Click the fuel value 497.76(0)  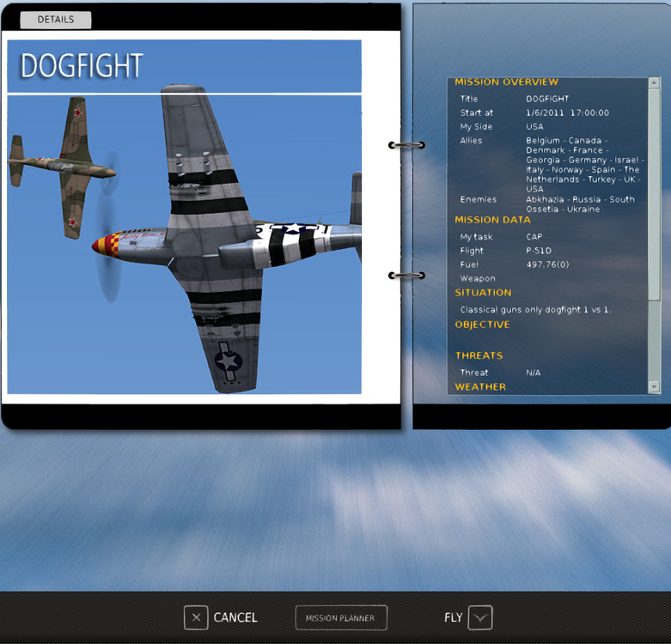click(547, 264)
